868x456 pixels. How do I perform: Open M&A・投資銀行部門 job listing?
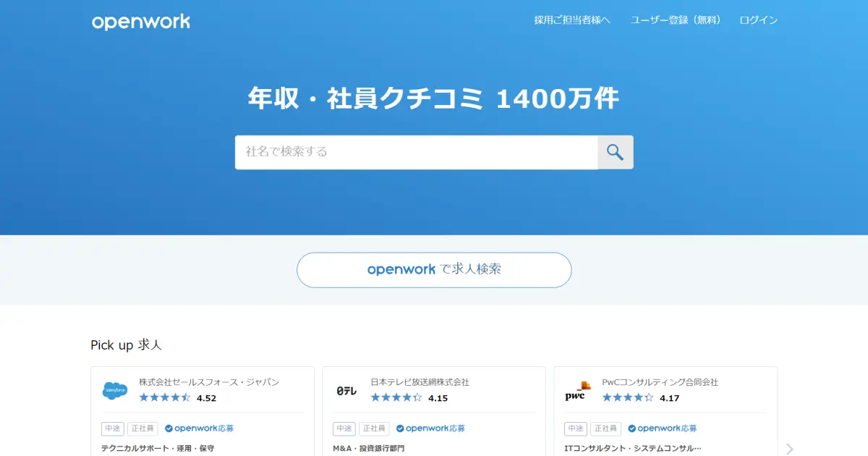click(x=368, y=449)
